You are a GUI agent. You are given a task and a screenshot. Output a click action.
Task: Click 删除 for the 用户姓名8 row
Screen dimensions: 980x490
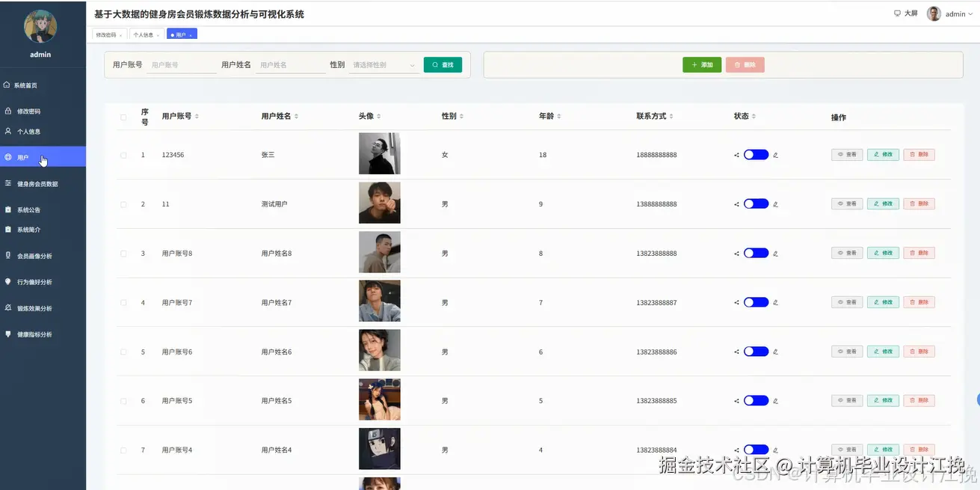pos(919,253)
